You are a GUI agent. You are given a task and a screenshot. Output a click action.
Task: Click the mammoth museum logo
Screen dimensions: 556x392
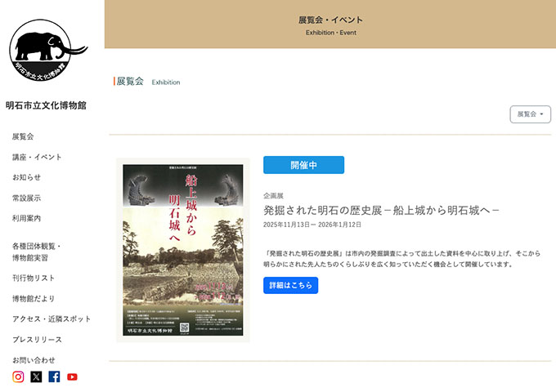click(x=48, y=51)
